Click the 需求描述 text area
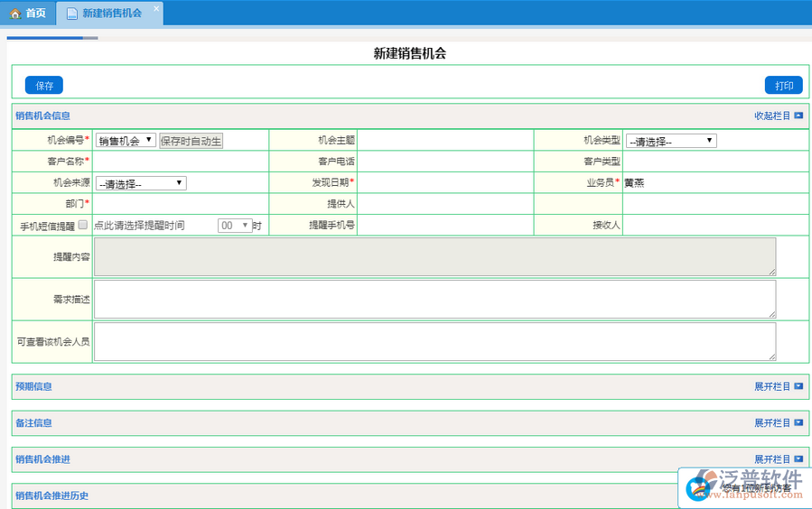 point(434,299)
